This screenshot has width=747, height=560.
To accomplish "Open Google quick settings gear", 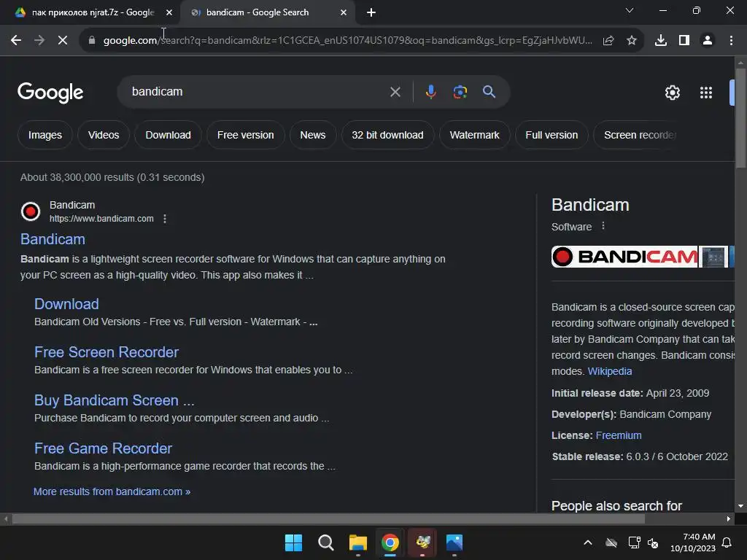I will click(672, 93).
